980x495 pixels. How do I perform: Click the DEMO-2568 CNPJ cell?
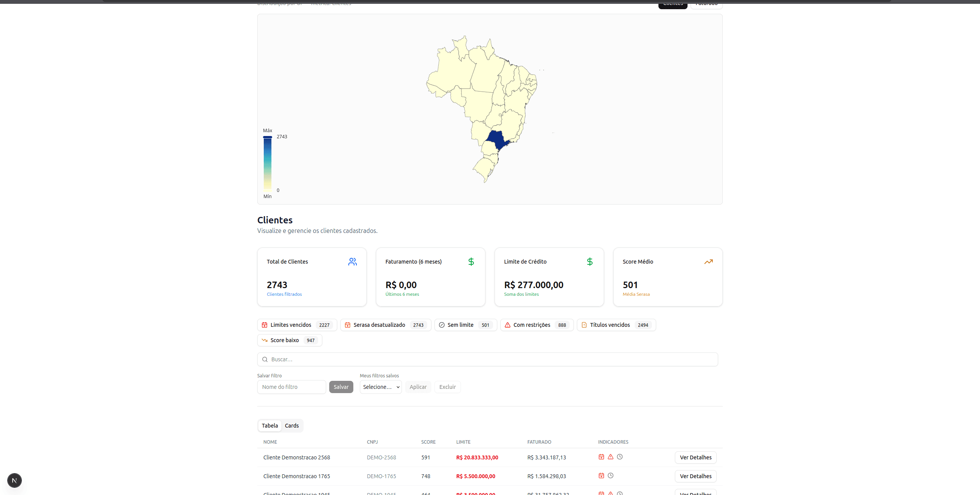pyautogui.click(x=381, y=457)
